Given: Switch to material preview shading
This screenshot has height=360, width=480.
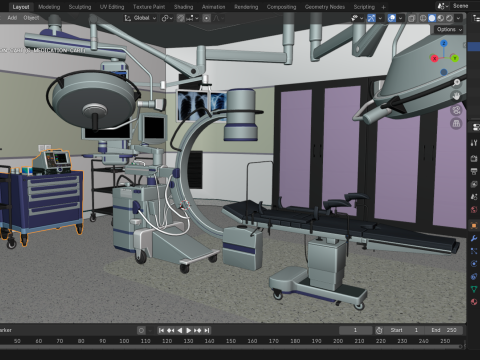Looking at the screenshot, I should pyautogui.click(x=440, y=18).
